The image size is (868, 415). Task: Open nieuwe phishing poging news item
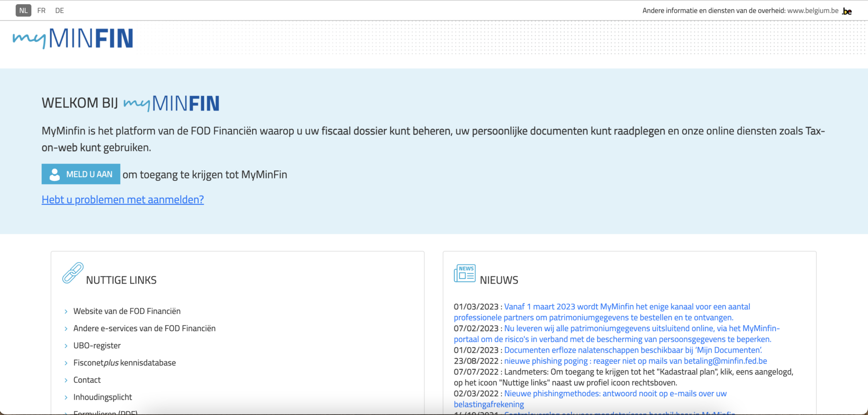pos(636,361)
